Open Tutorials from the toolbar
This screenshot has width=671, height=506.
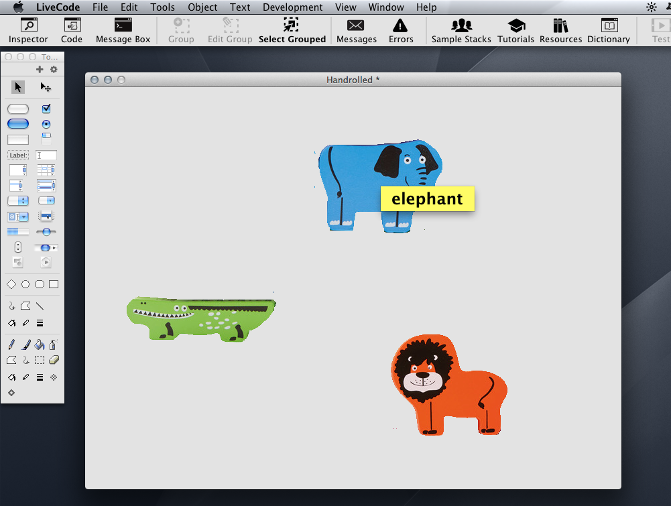coord(516,30)
